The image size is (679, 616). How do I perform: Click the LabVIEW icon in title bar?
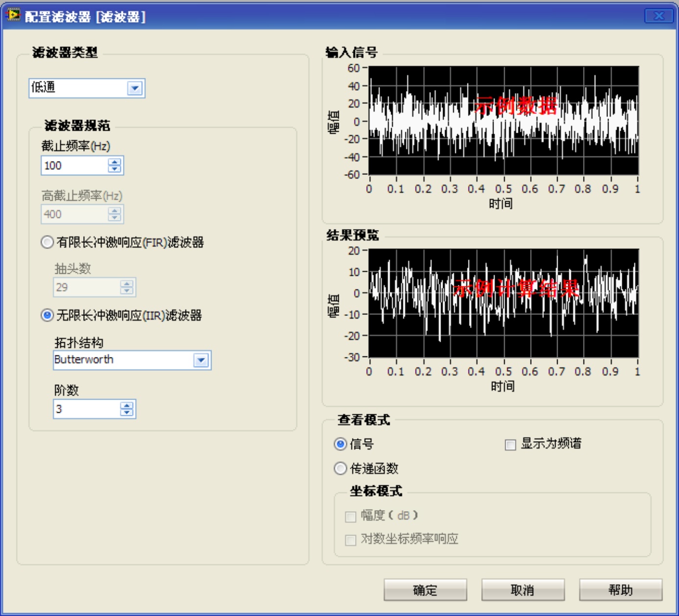point(12,15)
